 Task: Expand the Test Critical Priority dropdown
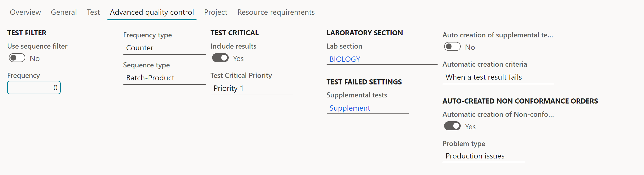coord(251,89)
